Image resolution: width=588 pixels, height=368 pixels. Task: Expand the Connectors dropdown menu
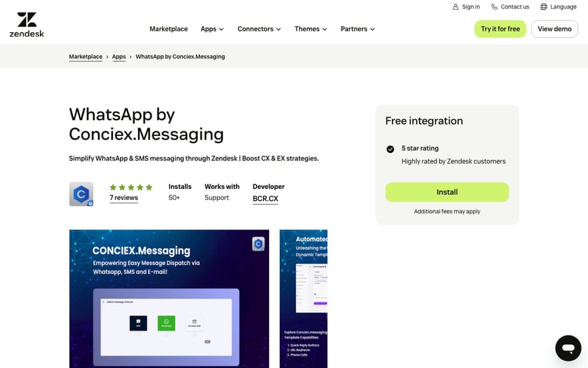[x=259, y=29]
